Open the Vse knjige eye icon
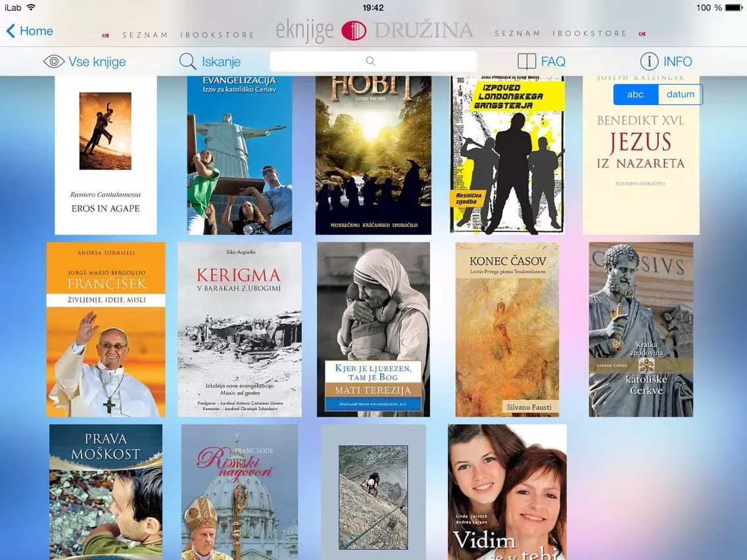 point(54,61)
